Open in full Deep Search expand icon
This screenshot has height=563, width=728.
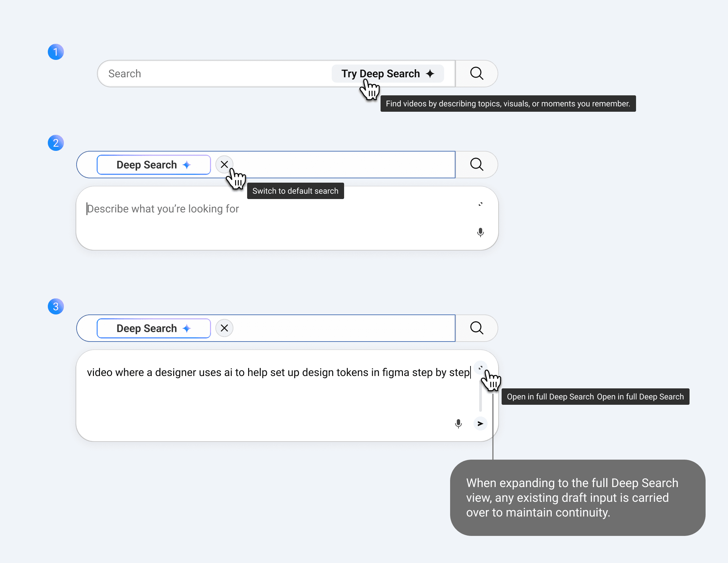(481, 368)
